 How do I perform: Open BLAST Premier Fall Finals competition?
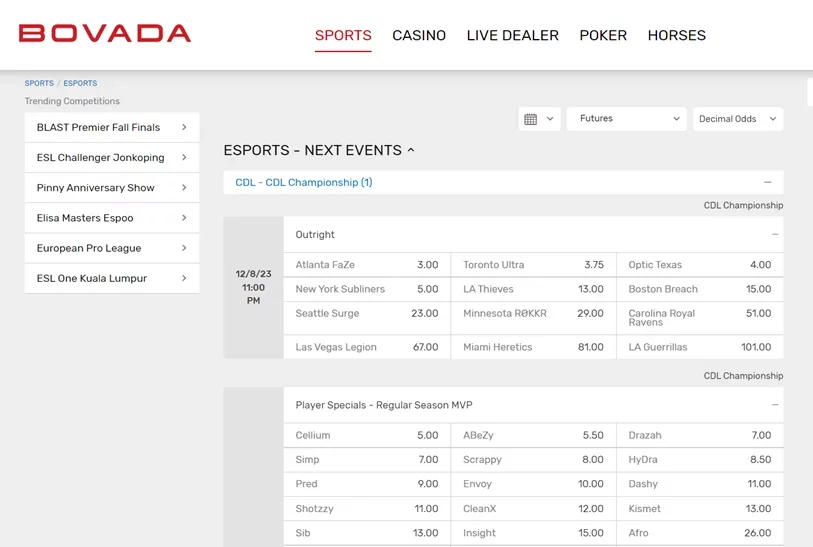(112, 127)
